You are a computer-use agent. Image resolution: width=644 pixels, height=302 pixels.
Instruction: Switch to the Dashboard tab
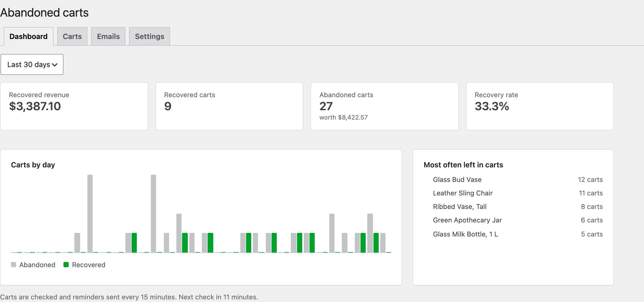pyautogui.click(x=29, y=36)
